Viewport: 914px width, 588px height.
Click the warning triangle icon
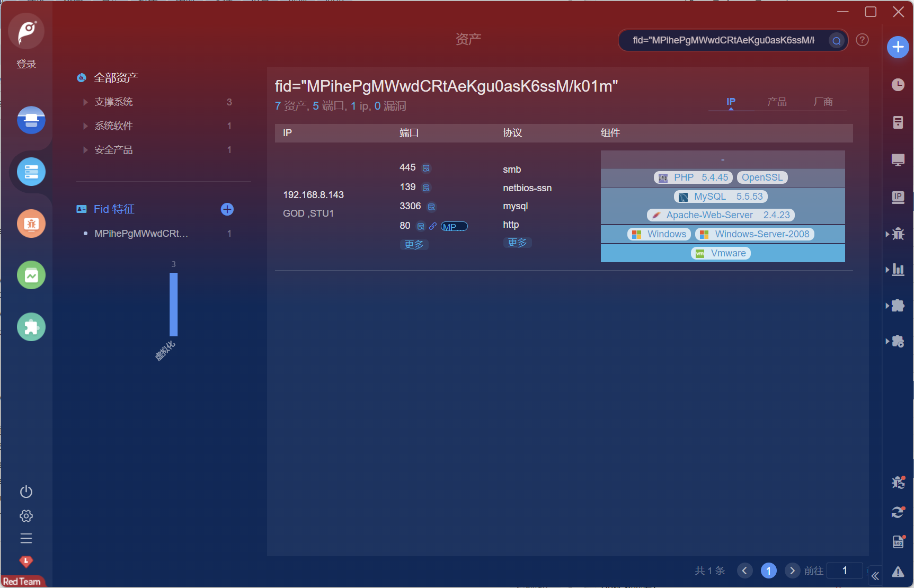898,572
